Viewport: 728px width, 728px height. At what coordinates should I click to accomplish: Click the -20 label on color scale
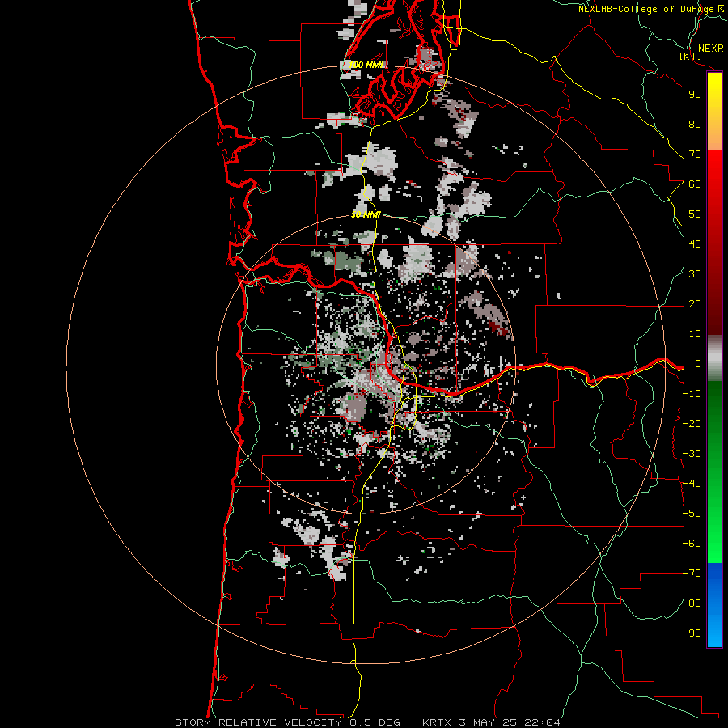[692, 423]
